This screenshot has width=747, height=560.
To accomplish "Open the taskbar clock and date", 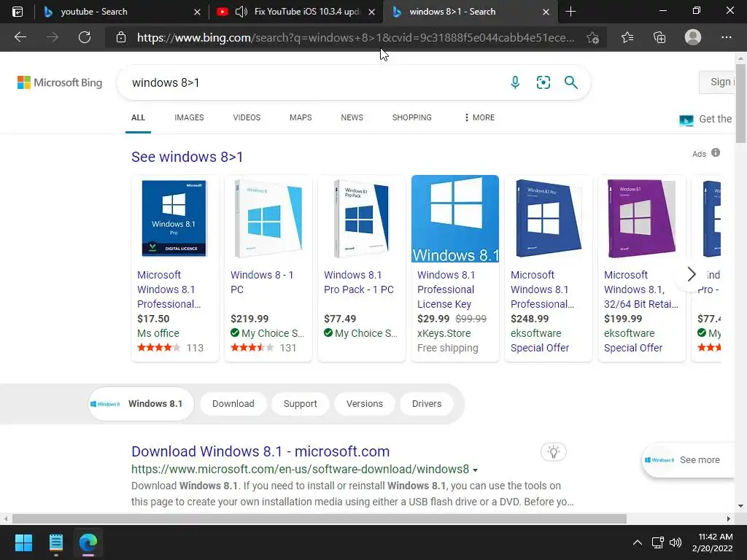I will pos(712,542).
